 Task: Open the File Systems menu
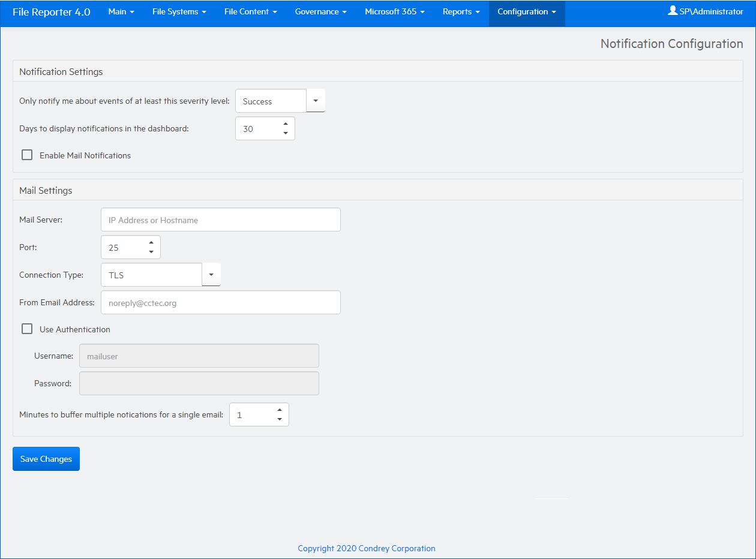tap(179, 12)
